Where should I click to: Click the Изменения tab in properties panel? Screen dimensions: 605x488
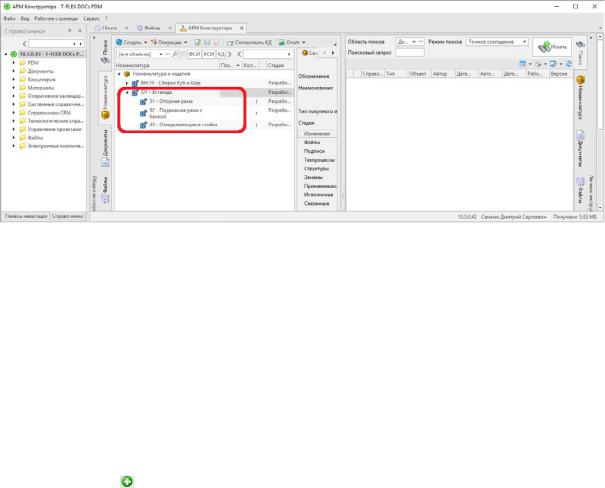[x=317, y=133]
